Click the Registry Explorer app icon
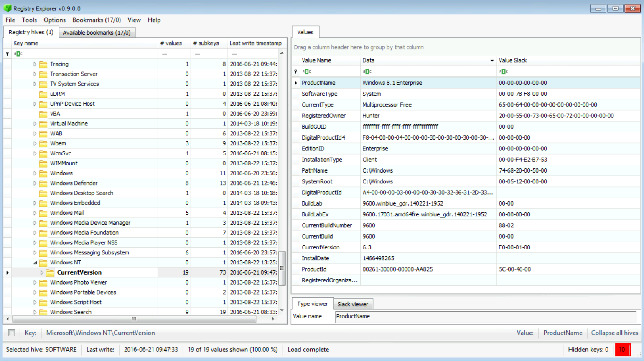The height and width of the screenshot is (361, 644). point(8,8)
